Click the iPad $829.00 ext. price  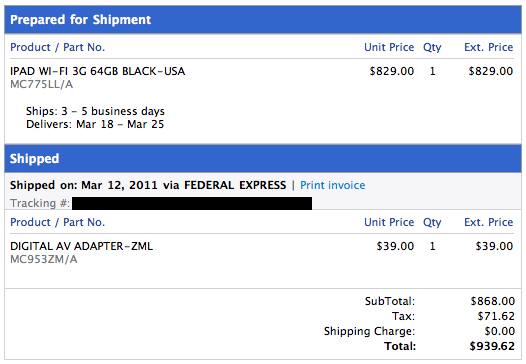(491, 71)
